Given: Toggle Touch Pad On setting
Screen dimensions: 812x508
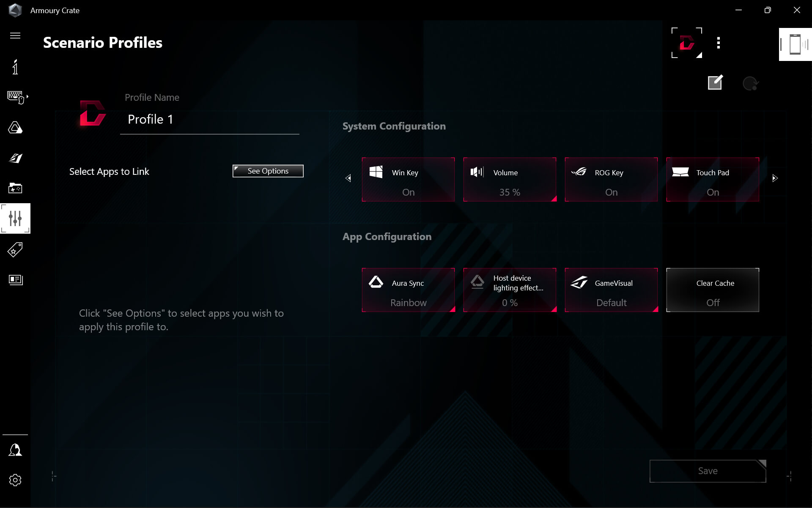Looking at the screenshot, I should 713,179.
